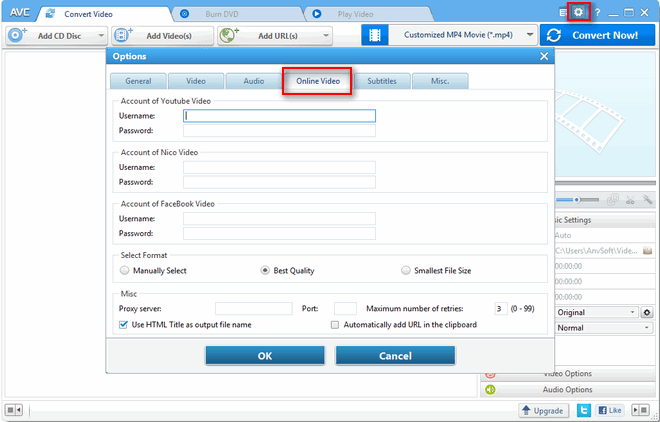
Task: Click the snapshot copy icon near slider
Action: (613, 200)
